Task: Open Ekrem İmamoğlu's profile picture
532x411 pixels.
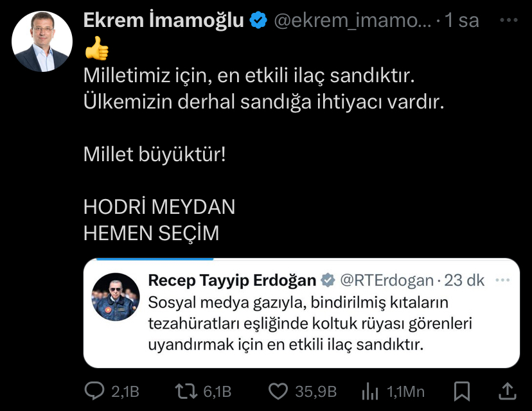Action: [42, 41]
